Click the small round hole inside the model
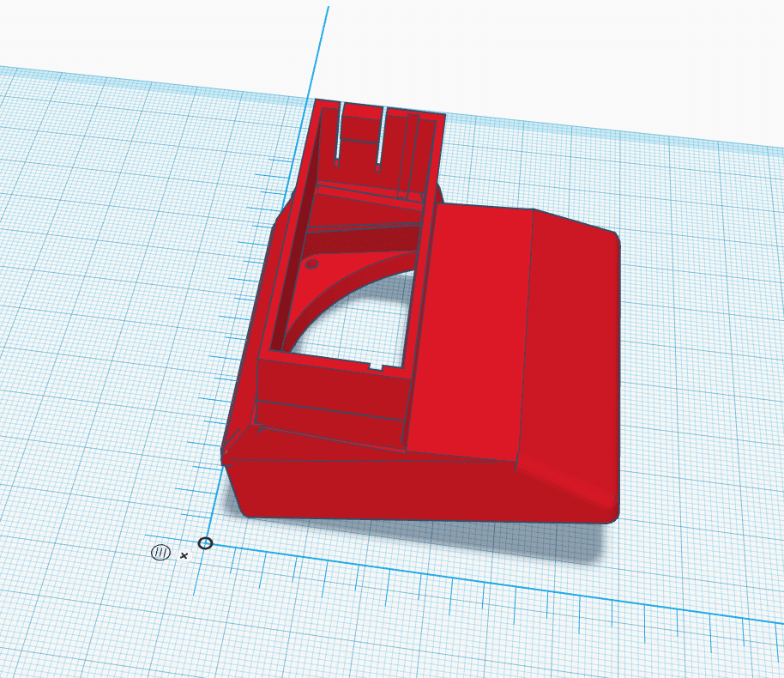This screenshot has height=678, width=784. pyautogui.click(x=311, y=264)
